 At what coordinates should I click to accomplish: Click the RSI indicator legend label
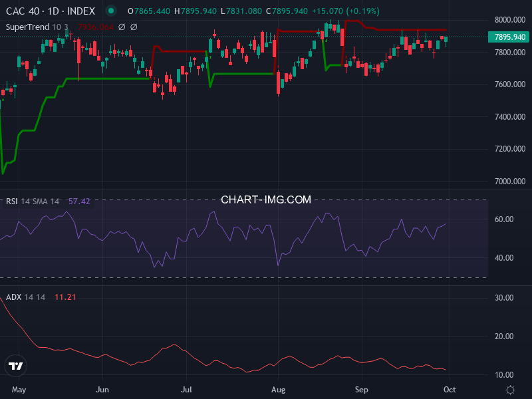(x=32, y=201)
